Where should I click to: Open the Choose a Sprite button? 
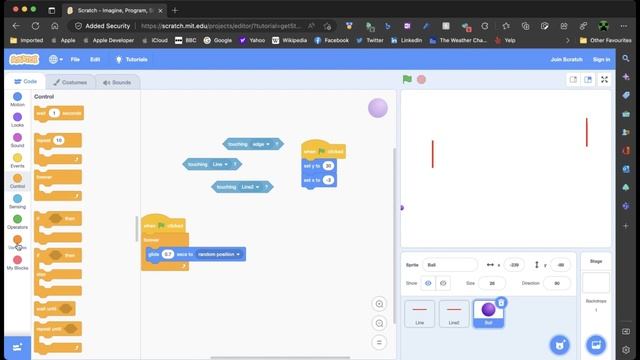560,345
